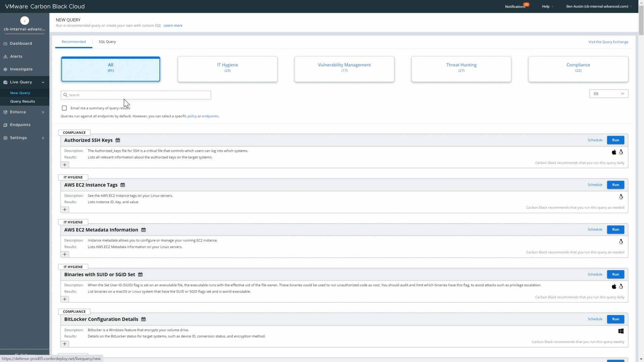
Task: Click into the Search queries field
Action: (x=136, y=95)
